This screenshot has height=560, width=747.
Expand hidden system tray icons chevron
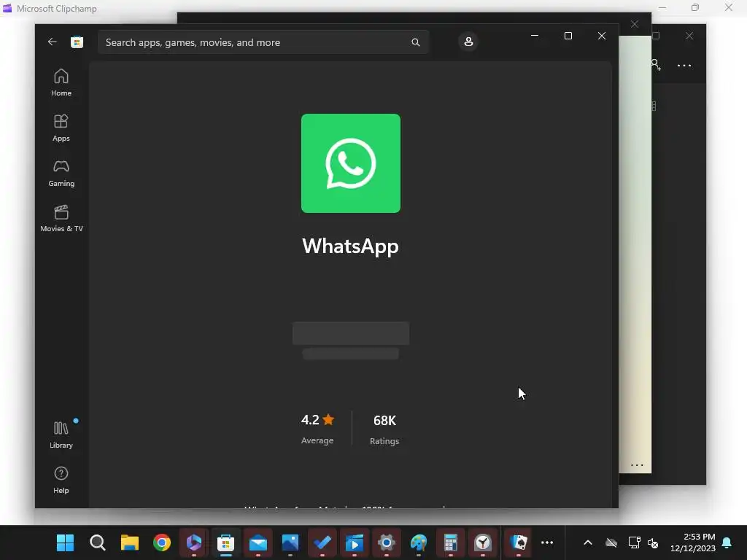click(588, 542)
